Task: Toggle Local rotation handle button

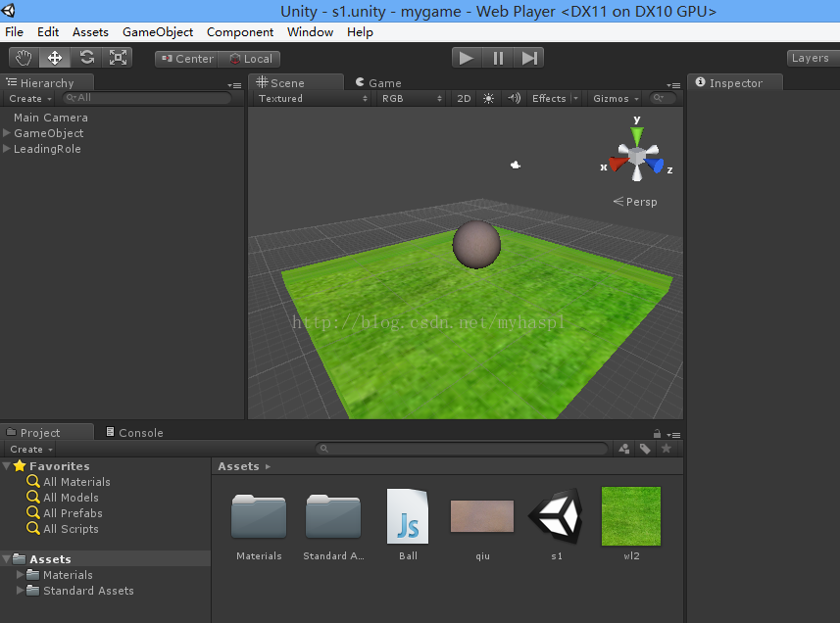Action: tap(250, 59)
